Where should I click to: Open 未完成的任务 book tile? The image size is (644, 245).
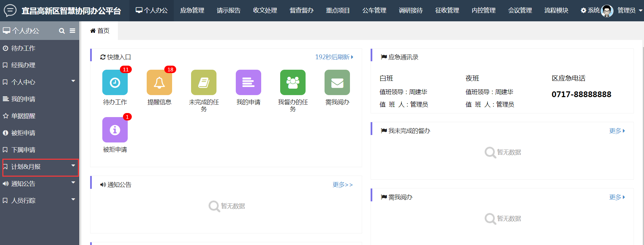coord(204,82)
